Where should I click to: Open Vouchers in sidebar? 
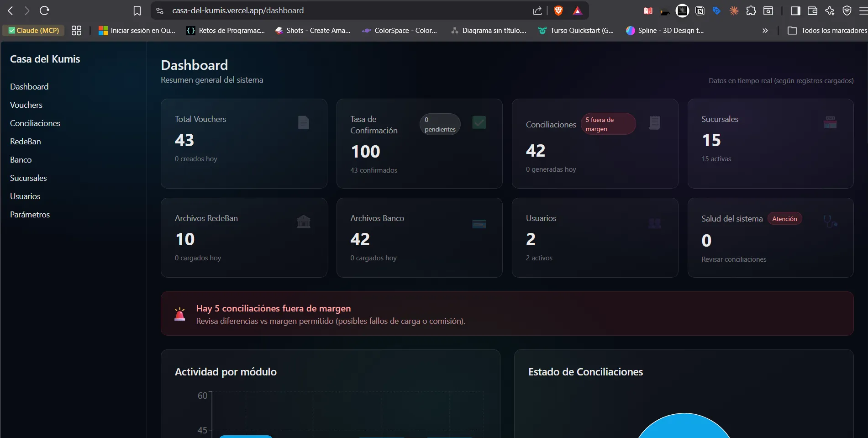(x=26, y=105)
